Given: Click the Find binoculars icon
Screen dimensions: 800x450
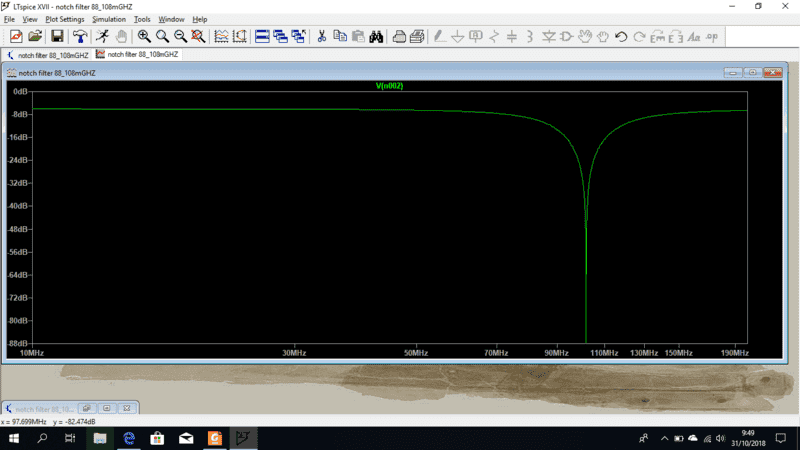Looking at the screenshot, I should click(376, 37).
